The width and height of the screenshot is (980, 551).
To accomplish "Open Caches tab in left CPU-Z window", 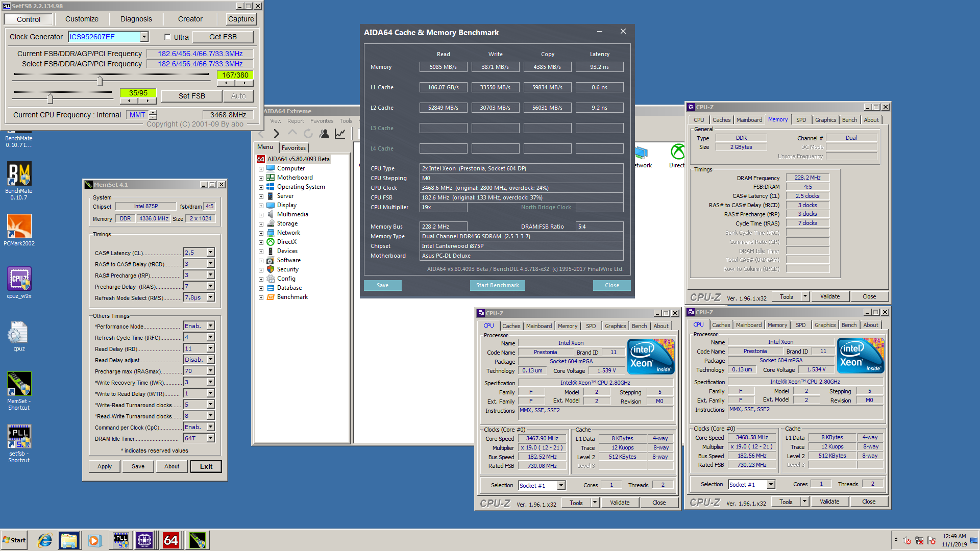I will 511,326.
